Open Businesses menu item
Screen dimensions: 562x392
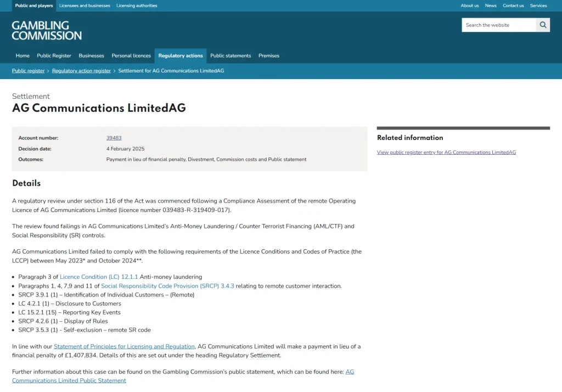(x=92, y=55)
